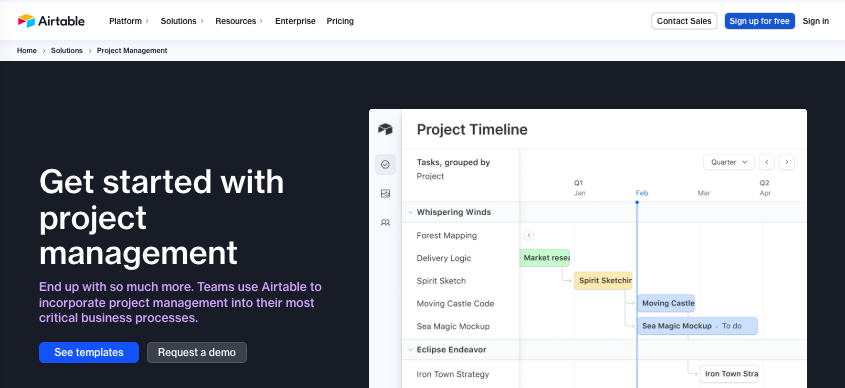Click the previous period arrow button
Screen dimensions: 845x388
point(767,162)
